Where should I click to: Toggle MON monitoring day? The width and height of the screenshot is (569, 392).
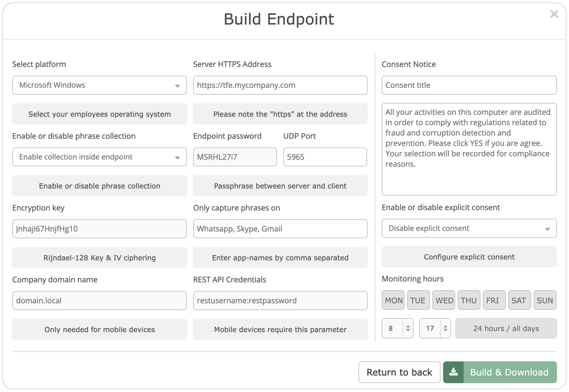click(x=393, y=300)
